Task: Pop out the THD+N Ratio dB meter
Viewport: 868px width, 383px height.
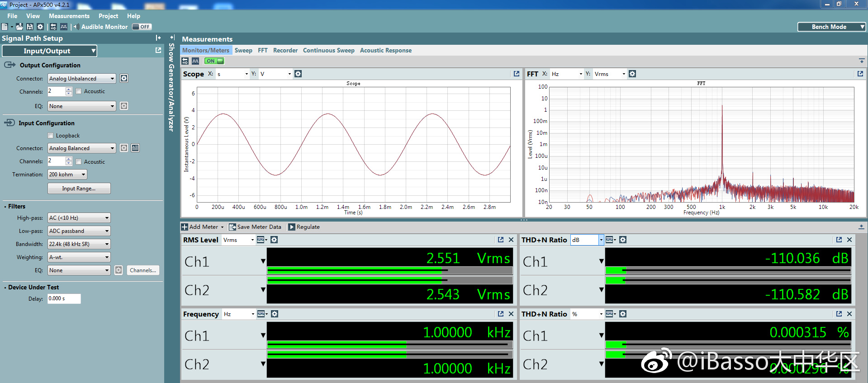Action: tap(839, 240)
